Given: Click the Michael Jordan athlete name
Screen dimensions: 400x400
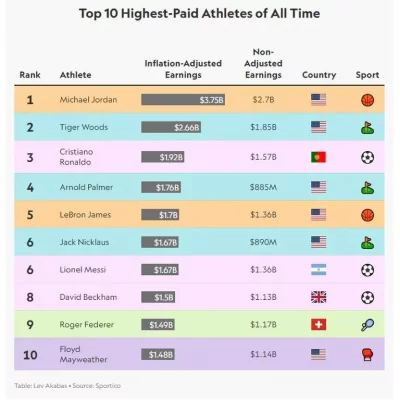Looking at the screenshot, I should point(88,100).
